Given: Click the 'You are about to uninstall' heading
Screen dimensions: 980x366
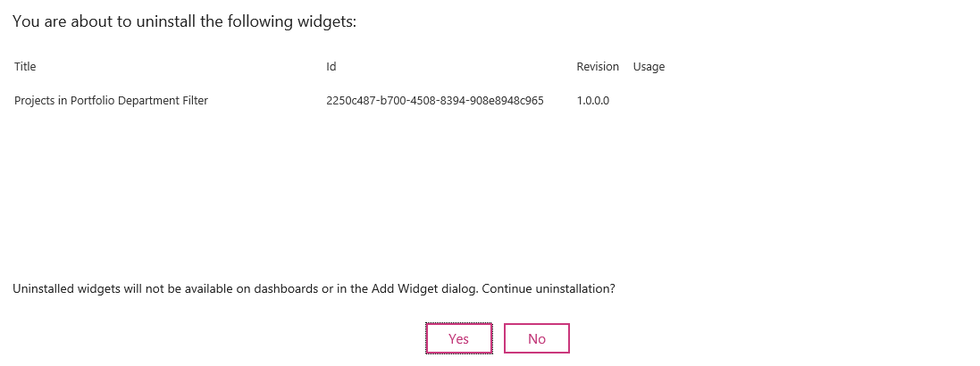Looking at the screenshot, I should click(x=184, y=21).
